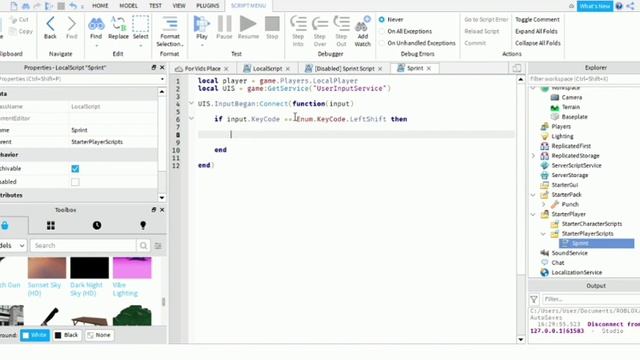This screenshot has width=640, height=360.
Task: Open Toolbox search filter options icon
Action: point(158,245)
